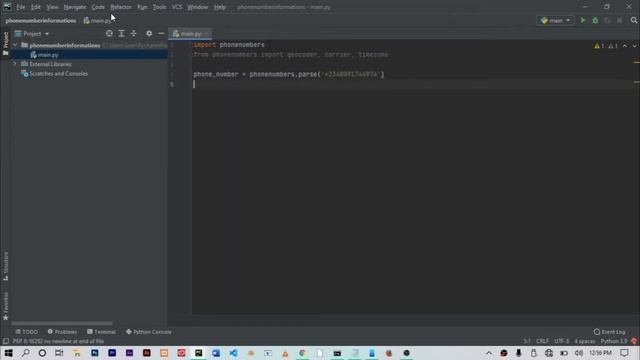
Task: Open the File menu
Action: coord(20,7)
